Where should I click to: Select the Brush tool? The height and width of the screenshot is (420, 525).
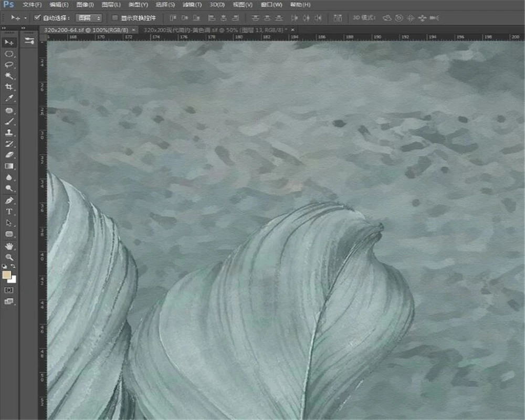[x=9, y=122]
